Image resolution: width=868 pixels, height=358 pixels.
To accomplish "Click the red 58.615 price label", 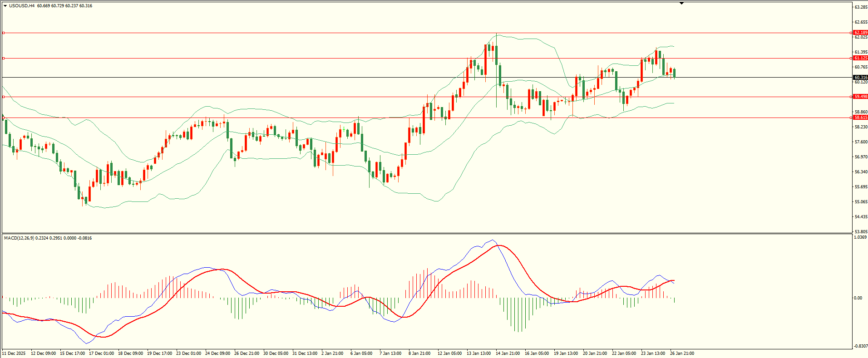I will (860, 118).
